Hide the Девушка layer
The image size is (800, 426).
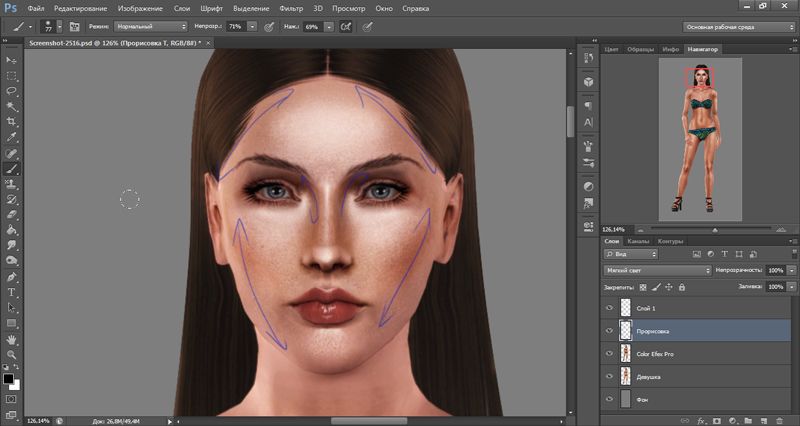(609, 377)
